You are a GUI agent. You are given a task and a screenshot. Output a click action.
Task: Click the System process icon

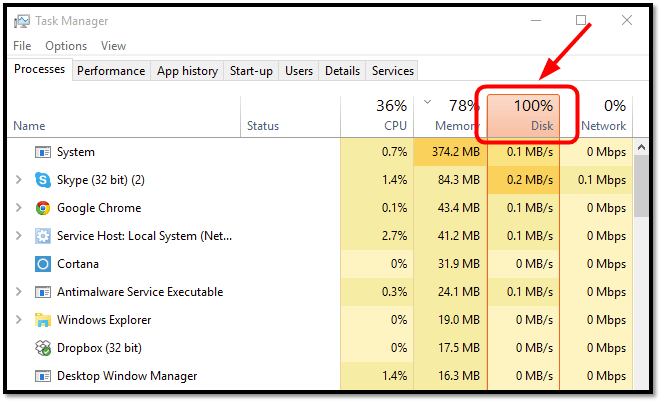pyautogui.click(x=43, y=152)
